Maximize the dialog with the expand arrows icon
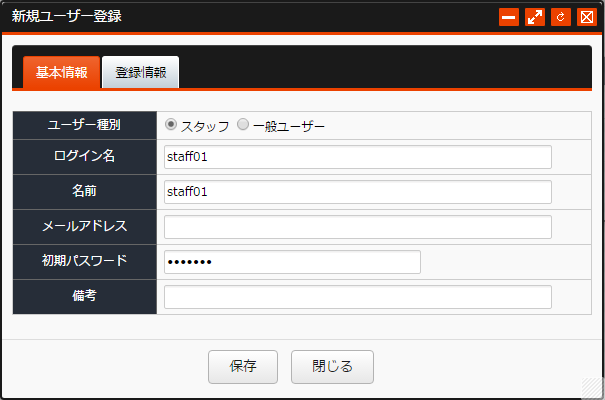The height and width of the screenshot is (400, 605). [x=535, y=17]
